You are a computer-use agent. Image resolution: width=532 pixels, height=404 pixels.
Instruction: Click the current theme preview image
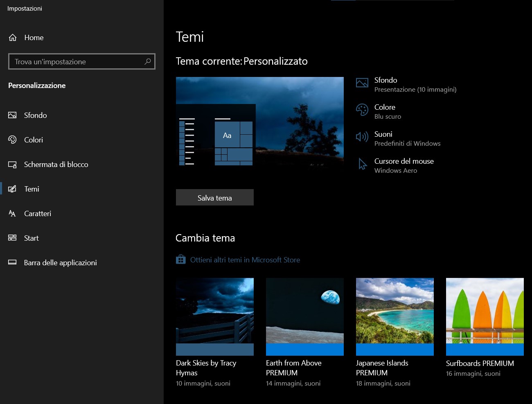[x=260, y=122]
